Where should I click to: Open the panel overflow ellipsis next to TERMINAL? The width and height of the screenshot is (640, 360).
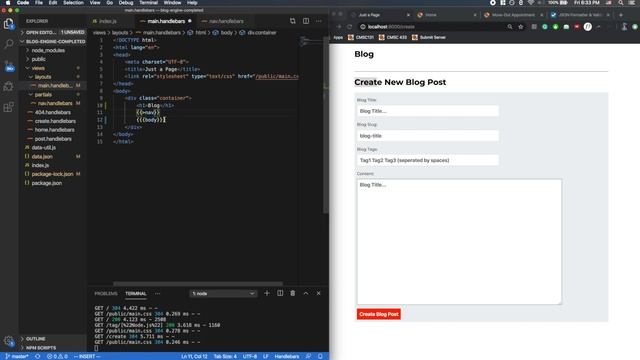pyautogui.click(x=158, y=293)
